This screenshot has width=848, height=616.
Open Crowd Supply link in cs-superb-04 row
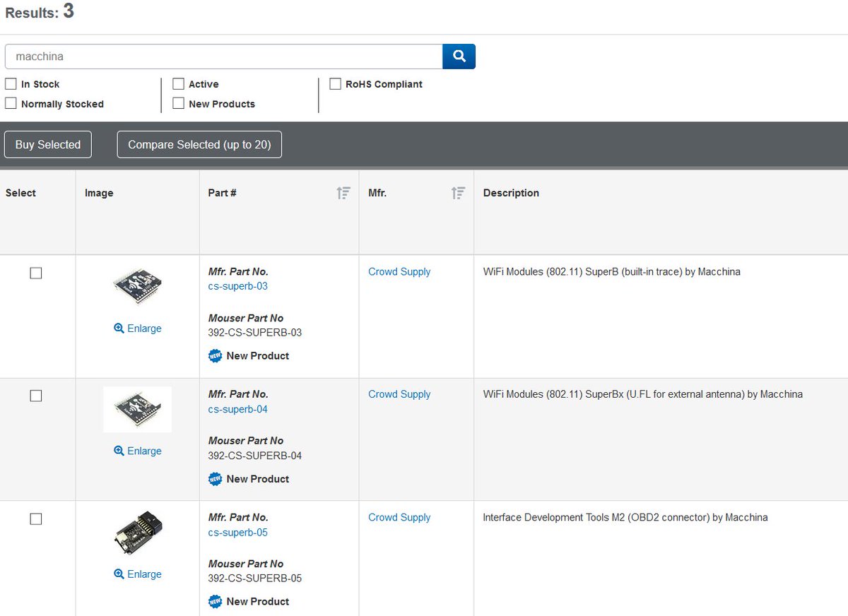(x=399, y=395)
